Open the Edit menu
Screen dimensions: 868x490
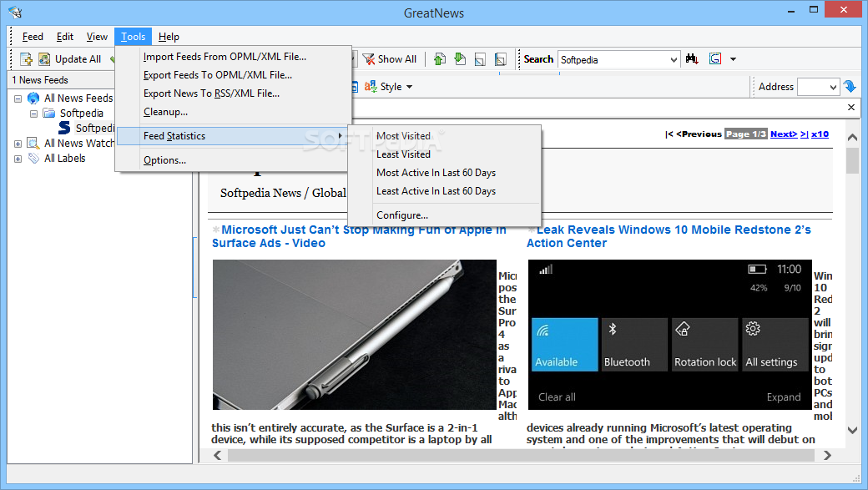click(x=65, y=37)
